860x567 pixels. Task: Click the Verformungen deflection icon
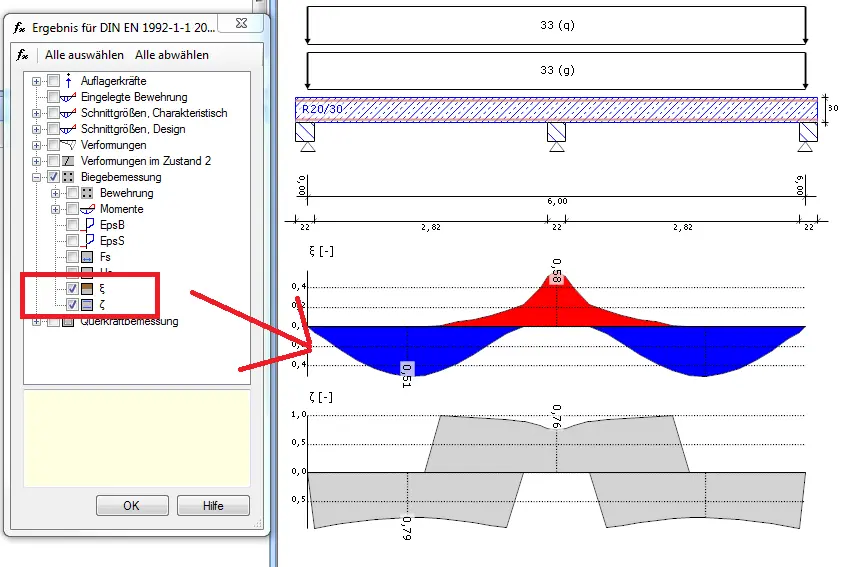[68, 145]
